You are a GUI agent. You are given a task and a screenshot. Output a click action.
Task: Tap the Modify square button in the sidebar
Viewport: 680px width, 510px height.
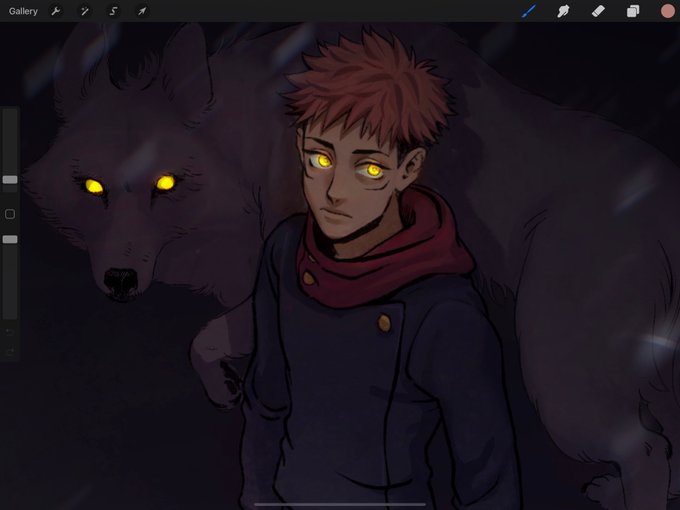pyautogui.click(x=10, y=214)
